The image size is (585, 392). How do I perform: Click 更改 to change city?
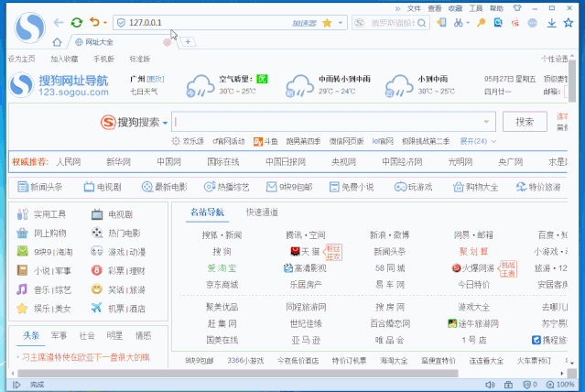[x=156, y=79]
